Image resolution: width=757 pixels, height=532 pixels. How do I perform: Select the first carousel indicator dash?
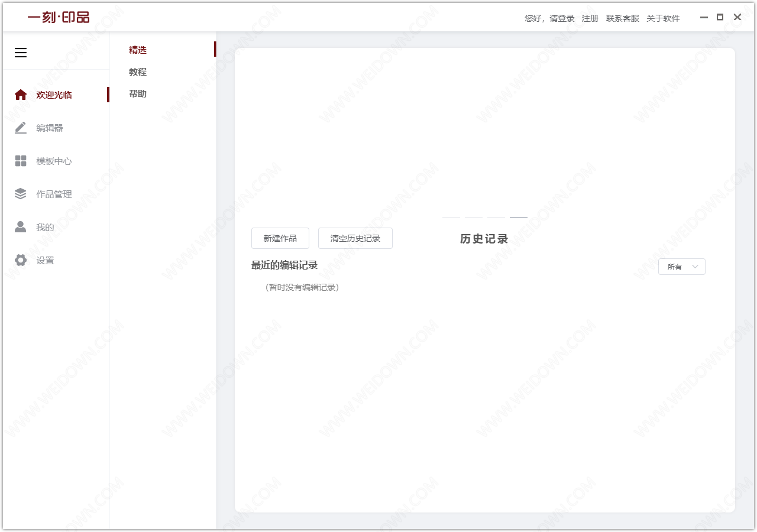coord(451,218)
